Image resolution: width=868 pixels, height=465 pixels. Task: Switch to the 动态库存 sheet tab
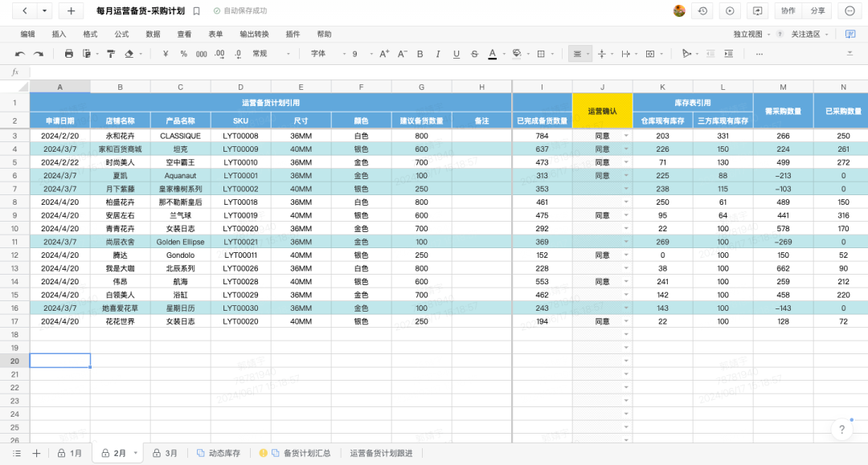click(x=219, y=454)
